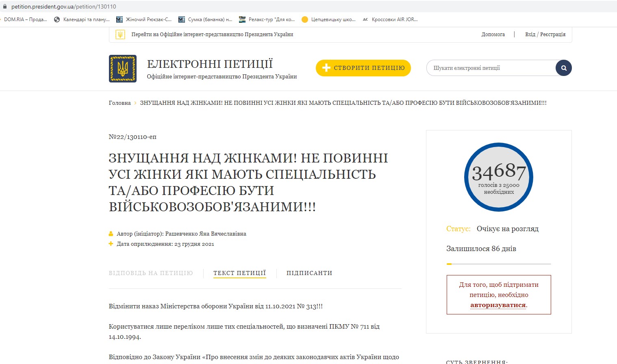
Task: Switch to the Підписанти tab
Action: 309,273
